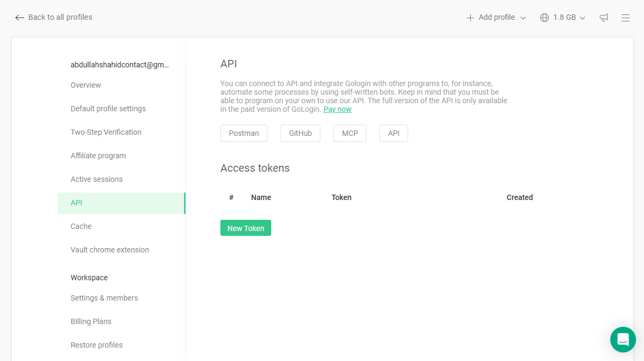Open the GitHub button
This screenshot has width=644, height=361.
click(300, 133)
